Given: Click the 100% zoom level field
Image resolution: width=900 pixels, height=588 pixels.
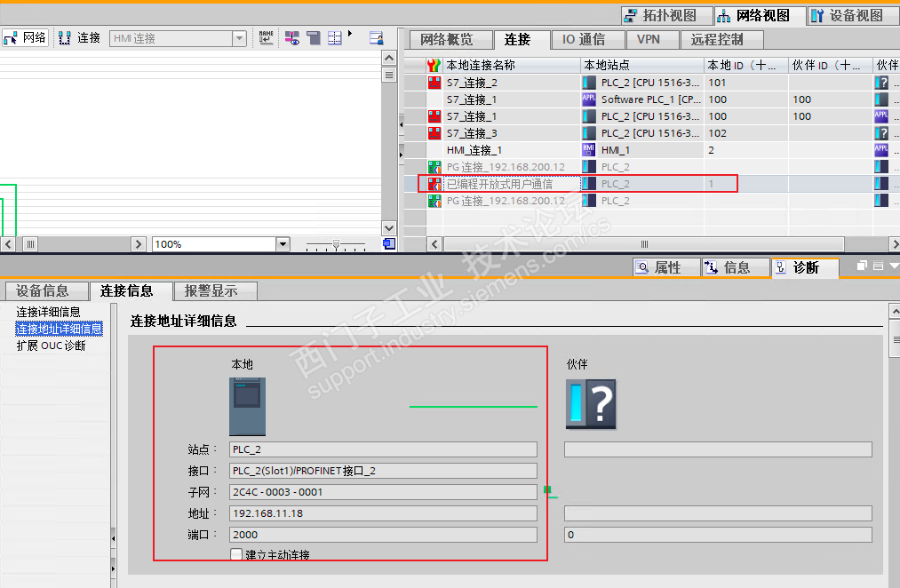Looking at the screenshot, I should [x=213, y=244].
